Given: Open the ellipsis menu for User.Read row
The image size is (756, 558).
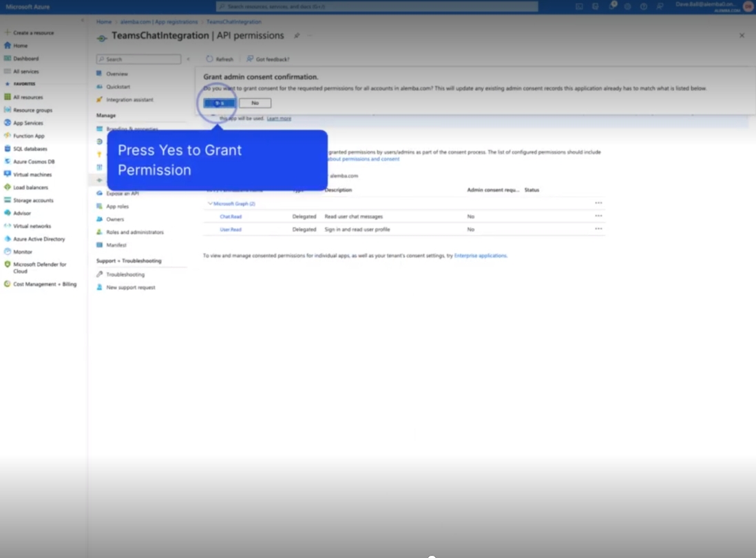Looking at the screenshot, I should coord(598,229).
